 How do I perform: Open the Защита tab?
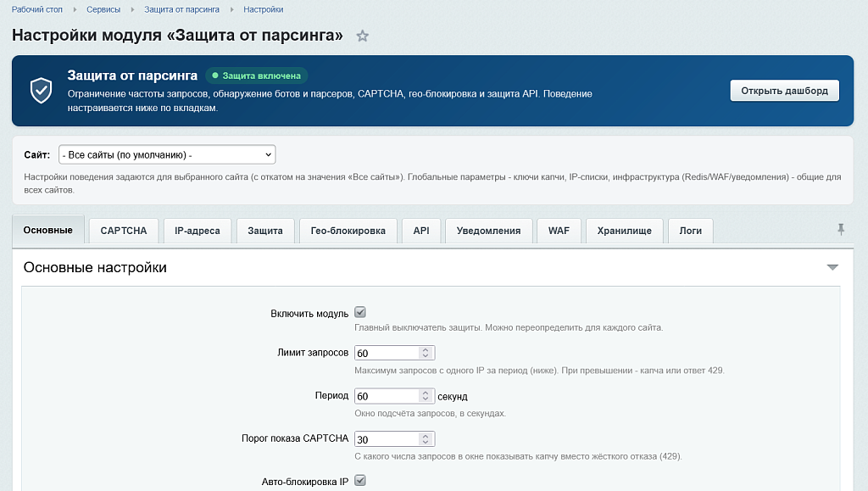265,231
